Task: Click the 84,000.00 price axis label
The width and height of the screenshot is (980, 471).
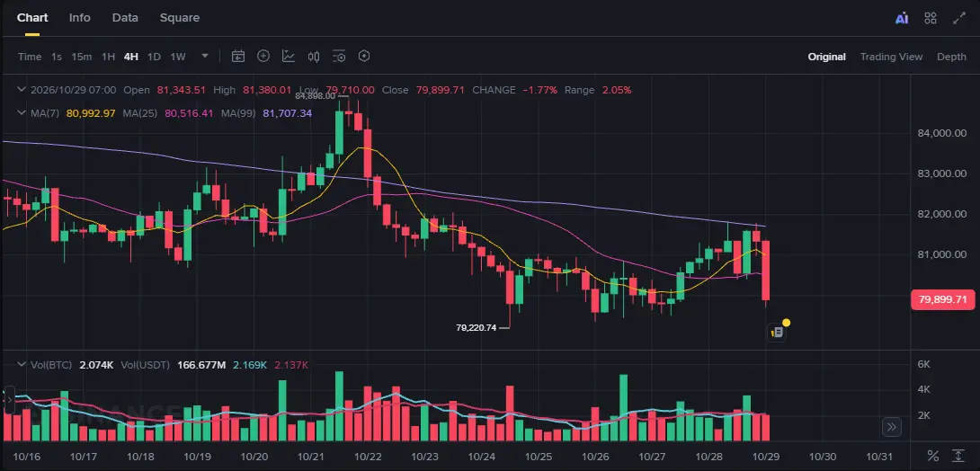Action: tap(942, 133)
